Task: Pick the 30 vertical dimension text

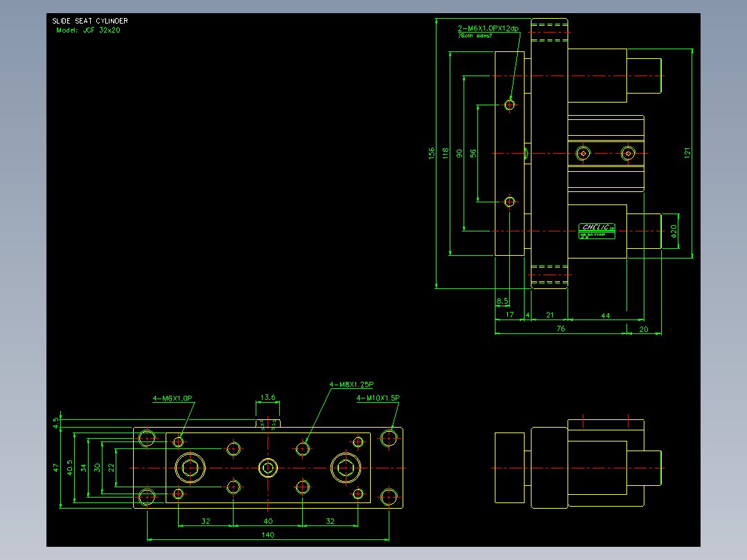Action: 97,468
